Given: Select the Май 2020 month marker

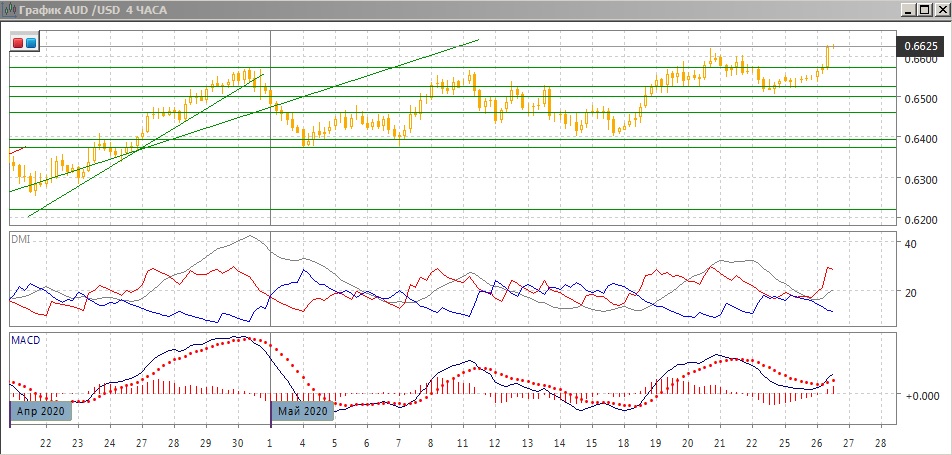Looking at the screenshot, I should coord(303,411).
